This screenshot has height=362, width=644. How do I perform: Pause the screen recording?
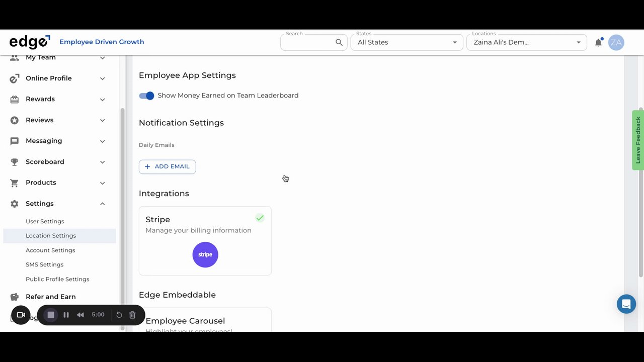(x=66, y=315)
